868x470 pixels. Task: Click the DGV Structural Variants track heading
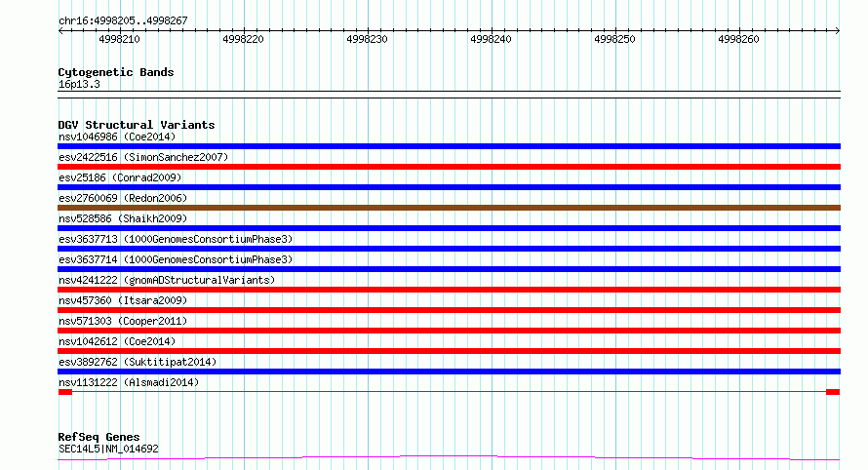[137, 125]
